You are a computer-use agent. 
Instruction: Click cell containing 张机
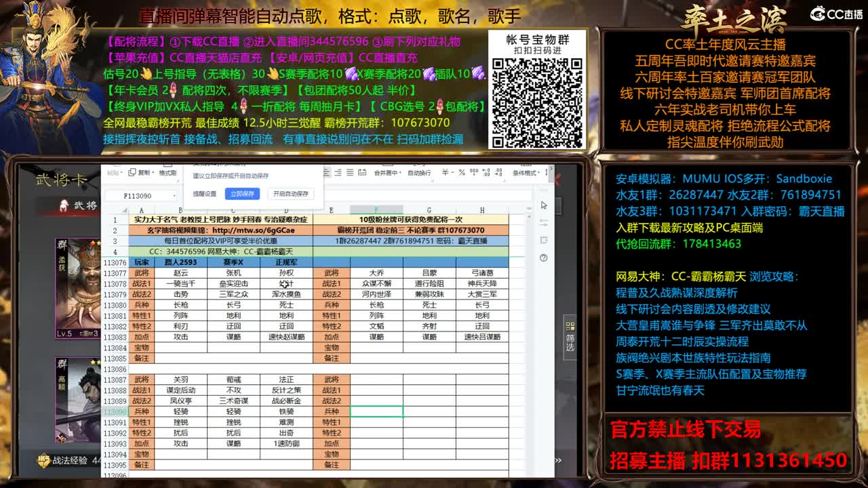coord(233,272)
